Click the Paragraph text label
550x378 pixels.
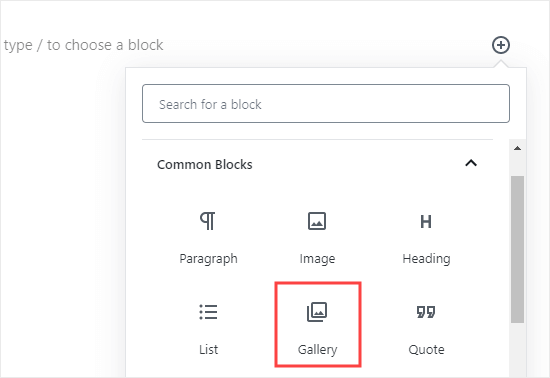(x=208, y=259)
